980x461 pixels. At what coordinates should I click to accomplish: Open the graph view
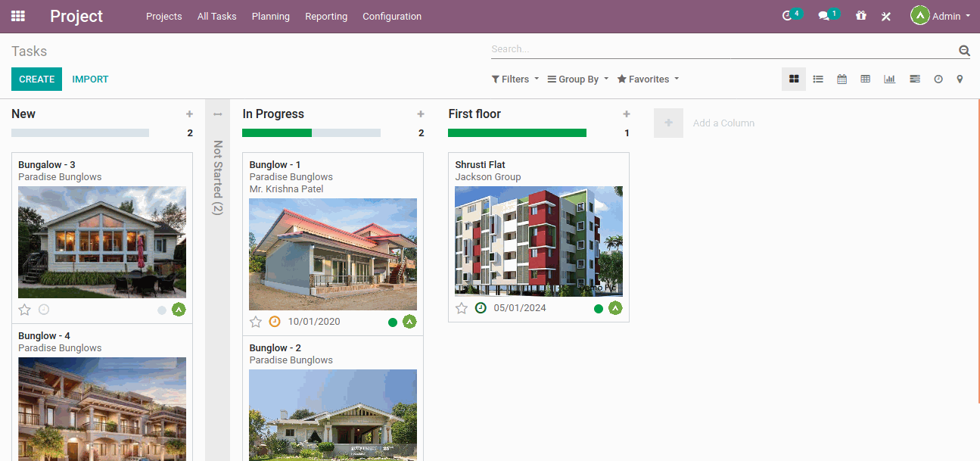[889, 79]
